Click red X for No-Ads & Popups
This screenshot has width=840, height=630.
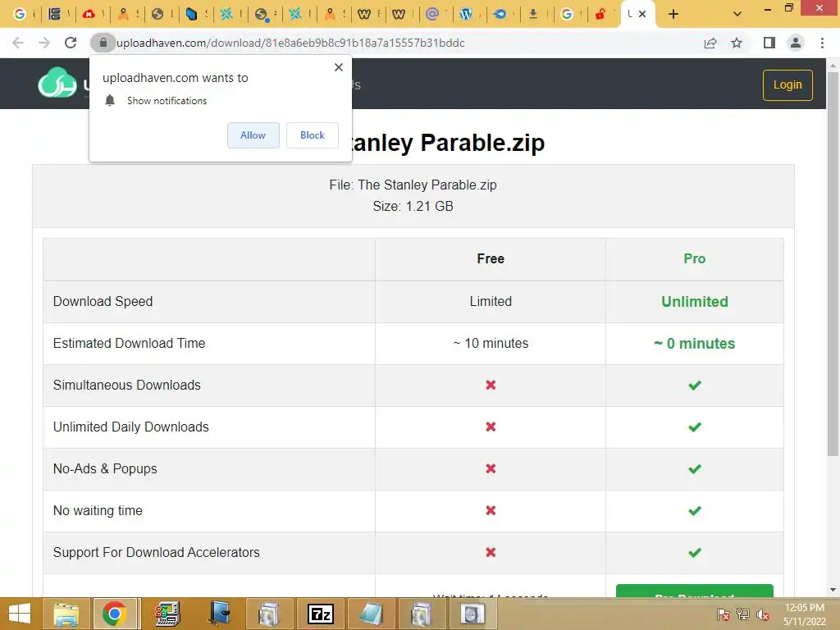pos(491,468)
